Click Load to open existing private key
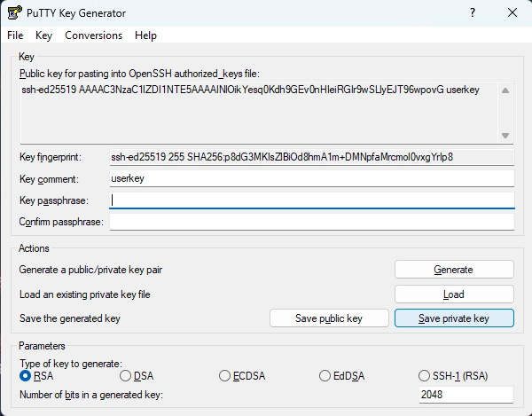 [454, 294]
